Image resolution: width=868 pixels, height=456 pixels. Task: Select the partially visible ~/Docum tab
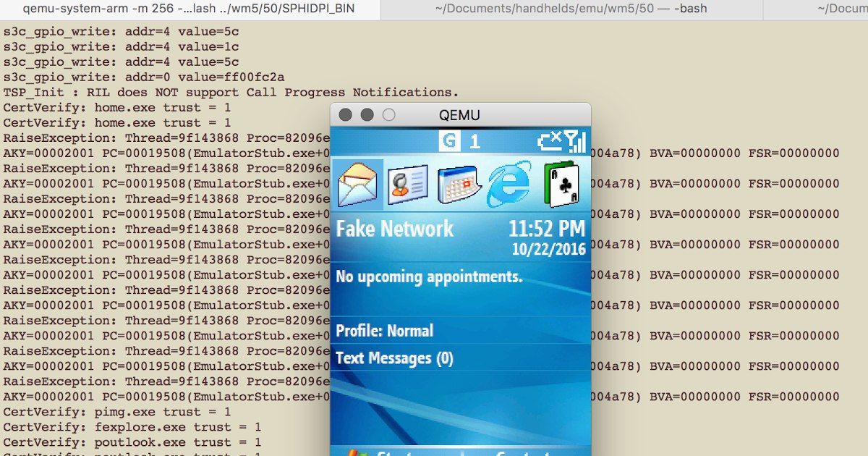point(816,9)
